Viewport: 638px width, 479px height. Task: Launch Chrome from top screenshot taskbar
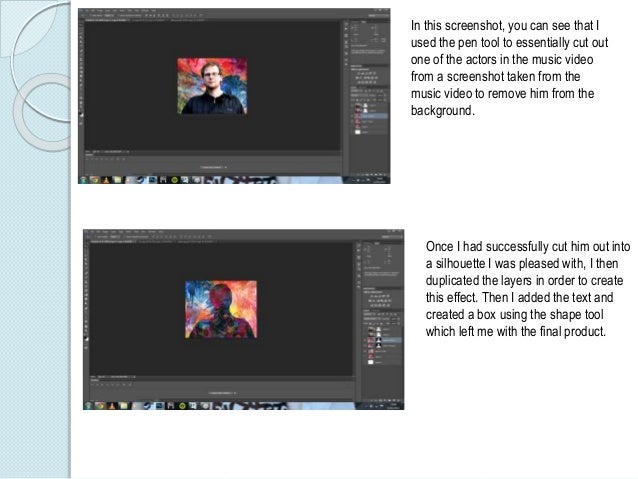click(94, 179)
